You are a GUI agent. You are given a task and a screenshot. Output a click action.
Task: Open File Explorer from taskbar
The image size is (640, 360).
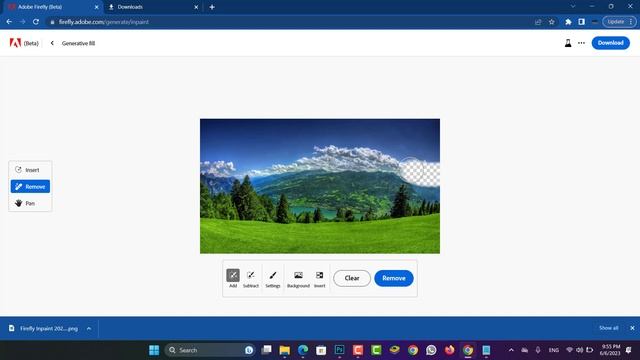coord(284,350)
